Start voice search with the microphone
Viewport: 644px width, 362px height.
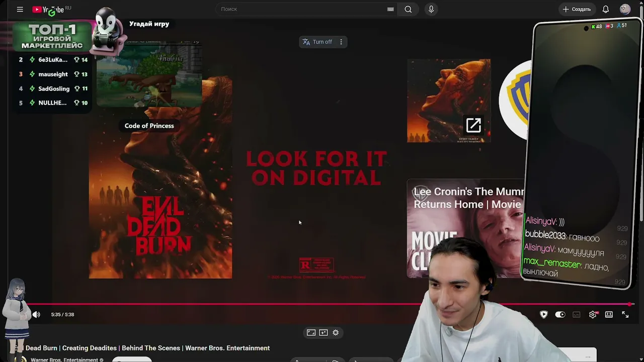coord(431,9)
